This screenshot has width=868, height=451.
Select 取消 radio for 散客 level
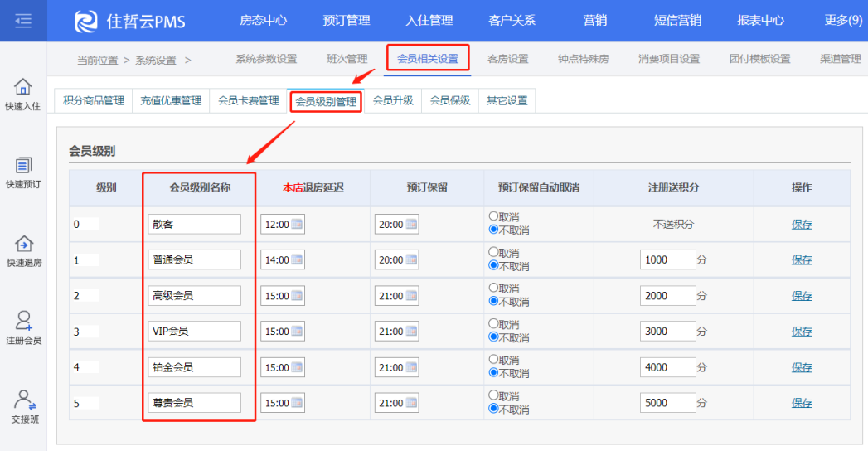493,217
